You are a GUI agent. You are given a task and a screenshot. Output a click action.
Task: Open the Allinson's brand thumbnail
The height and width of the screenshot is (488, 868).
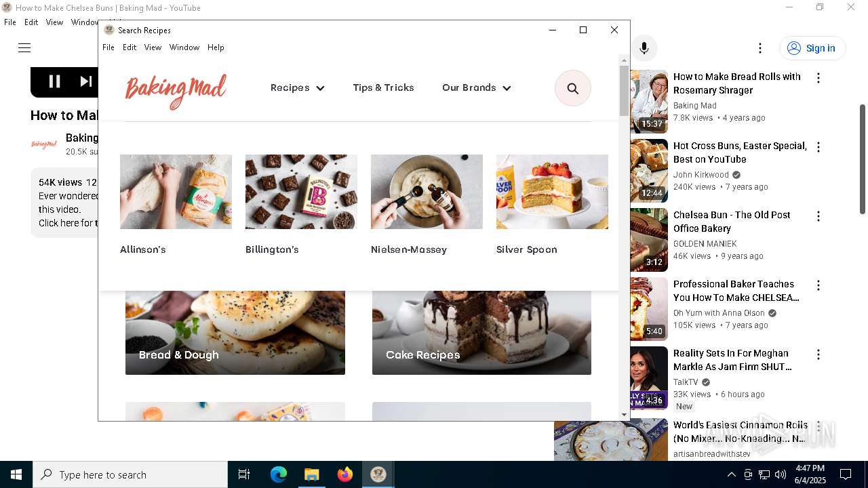tap(176, 192)
